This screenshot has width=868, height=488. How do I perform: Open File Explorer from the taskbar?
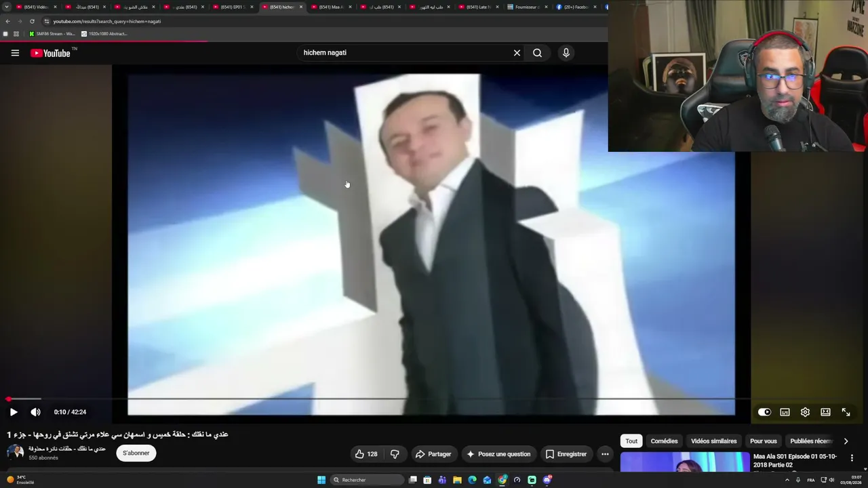pos(457,480)
